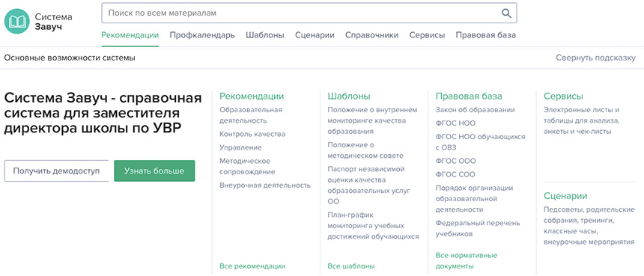
Task: Open 'Образовательная деятельность' link
Action: (x=251, y=115)
